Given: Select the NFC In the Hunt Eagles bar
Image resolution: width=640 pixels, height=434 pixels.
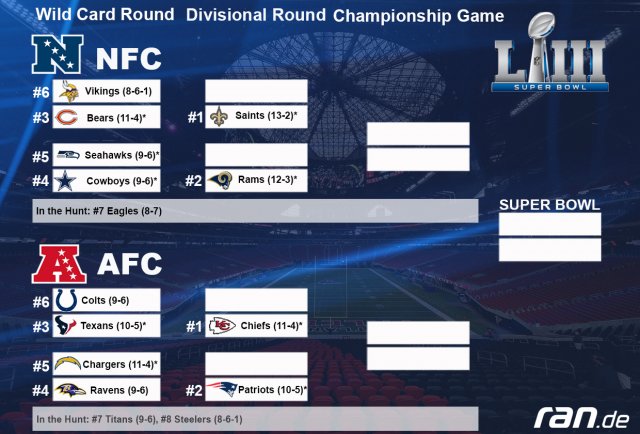Looking at the screenshot, I should click(x=256, y=211).
